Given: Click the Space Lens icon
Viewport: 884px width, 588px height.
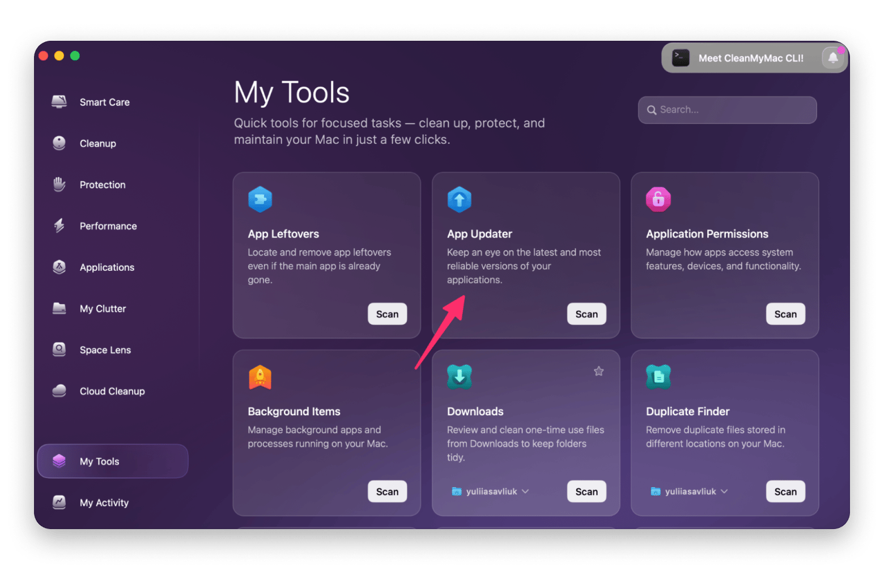Looking at the screenshot, I should pyautogui.click(x=59, y=350).
